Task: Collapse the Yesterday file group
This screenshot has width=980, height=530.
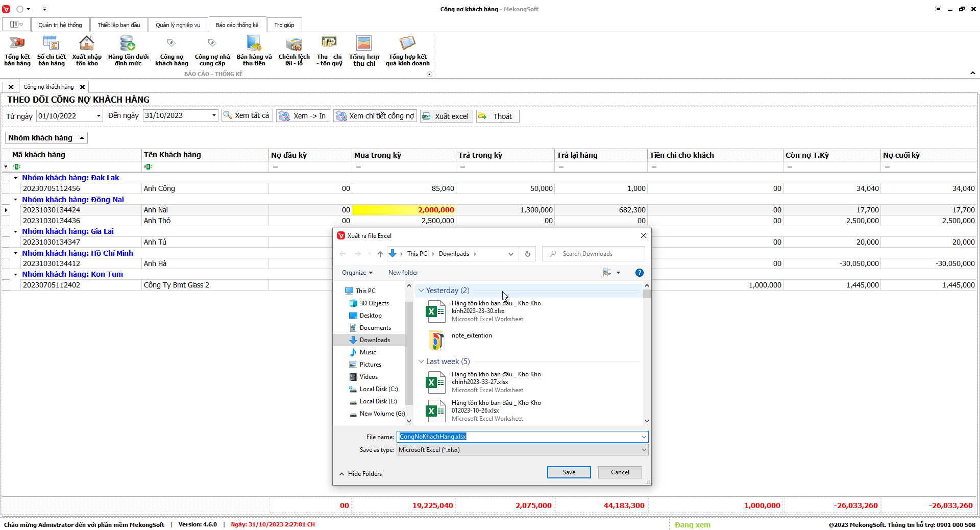Action: point(421,291)
